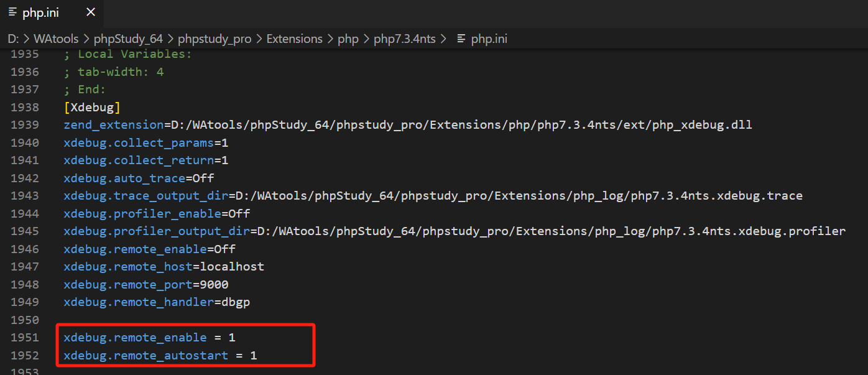The height and width of the screenshot is (375, 868).
Task: Place cursor on [Xdebug] section header
Action: 92,108
